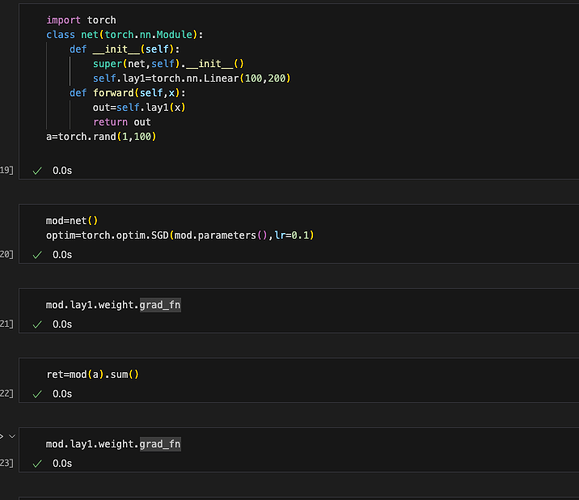Click the 0.0s execution time of cell 19
The width and height of the screenshot is (579, 500).
62,171
